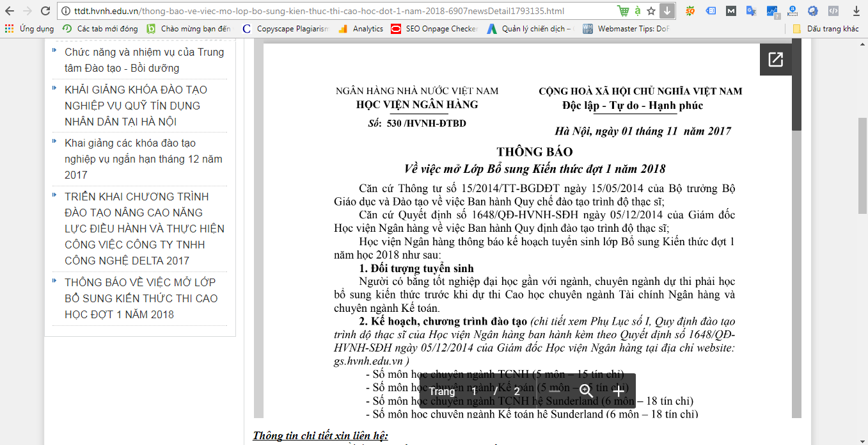Screen dimensions: 868x445
Task: Open the blue gear badge extension
Action: point(813,11)
